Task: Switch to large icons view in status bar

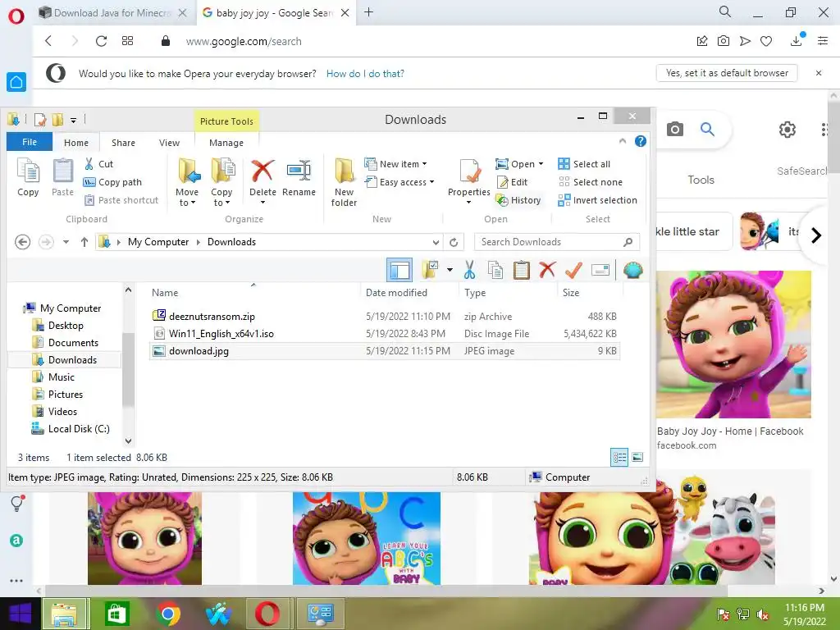Action: pyautogui.click(x=637, y=457)
